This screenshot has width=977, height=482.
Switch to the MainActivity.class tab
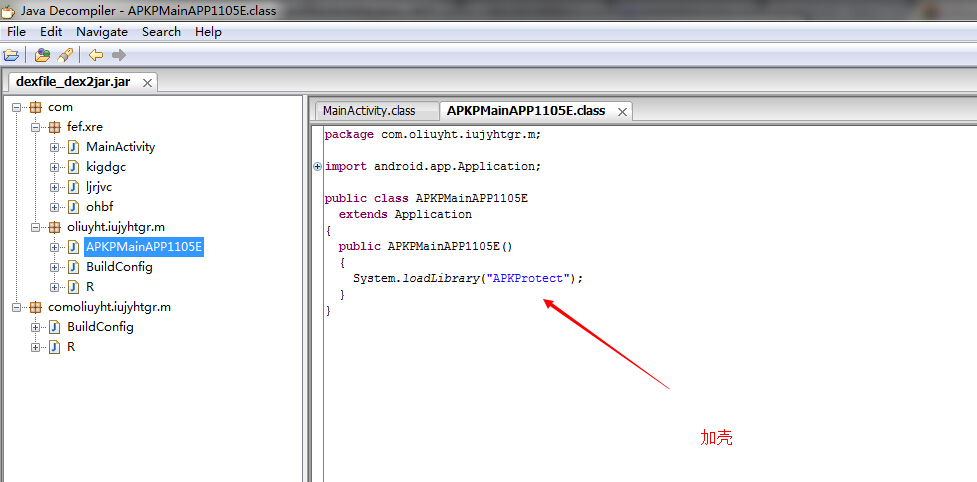point(368,110)
